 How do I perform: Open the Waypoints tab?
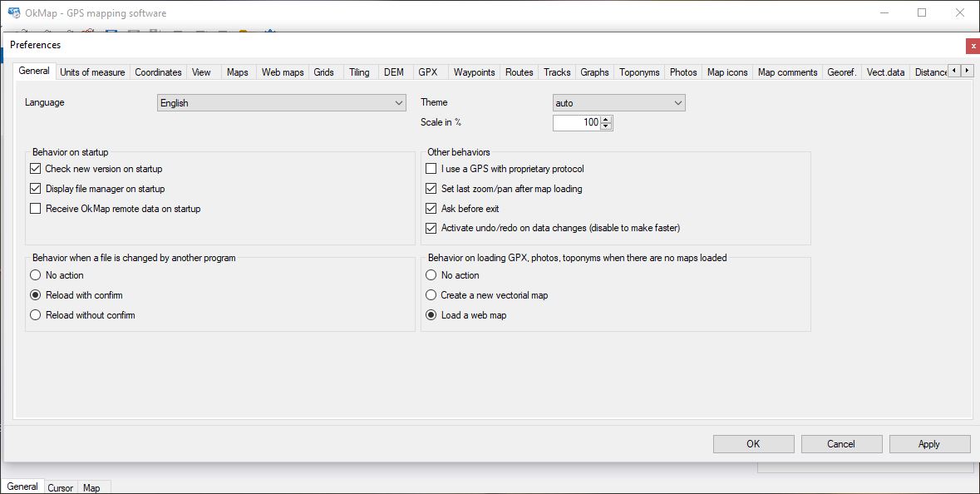[x=475, y=72]
